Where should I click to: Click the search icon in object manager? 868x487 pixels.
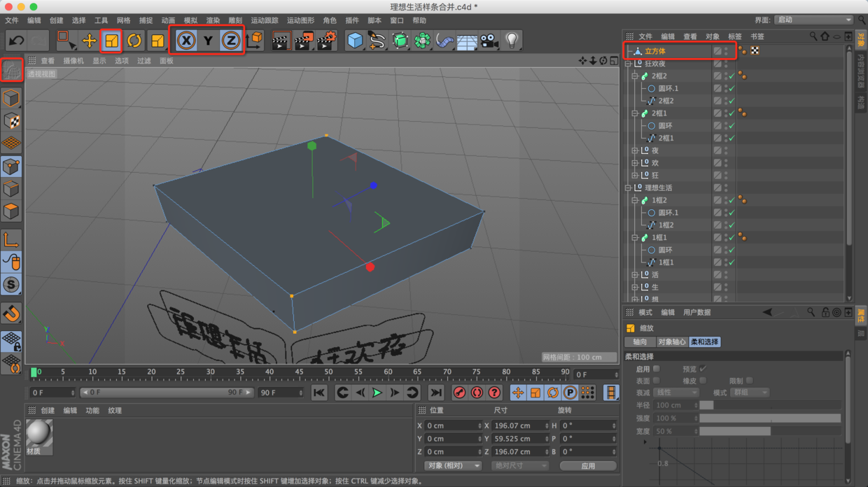813,36
